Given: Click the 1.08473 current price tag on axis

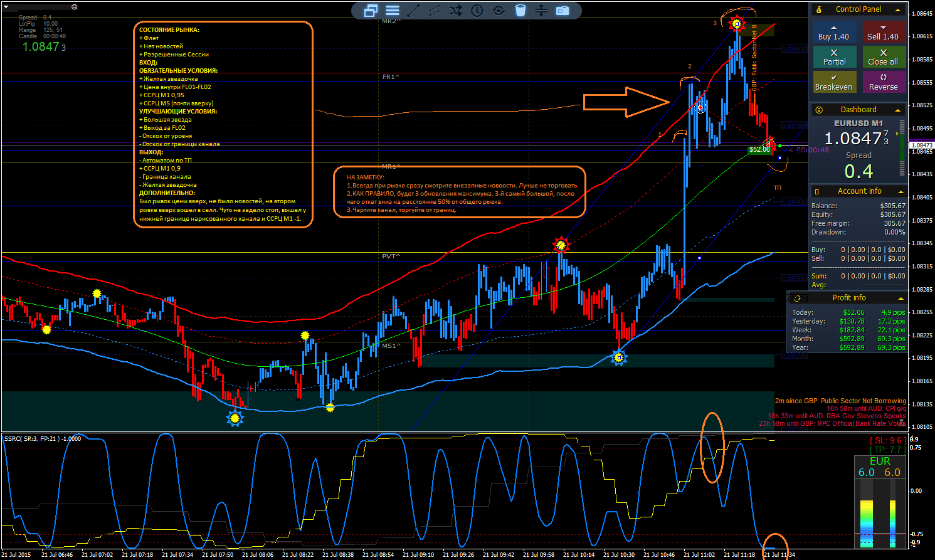Looking at the screenshot, I should coord(922,145).
